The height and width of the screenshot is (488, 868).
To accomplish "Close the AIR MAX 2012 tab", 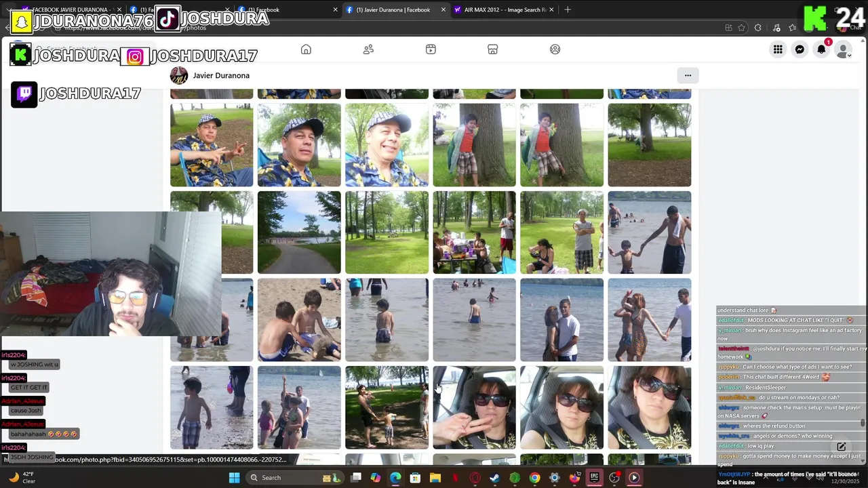I will click(x=551, y=9).
